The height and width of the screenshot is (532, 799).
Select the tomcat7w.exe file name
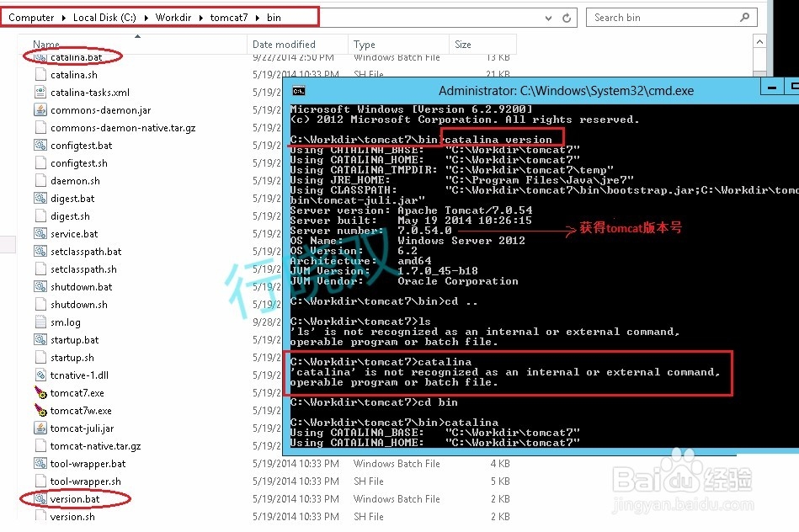[81, 410]
